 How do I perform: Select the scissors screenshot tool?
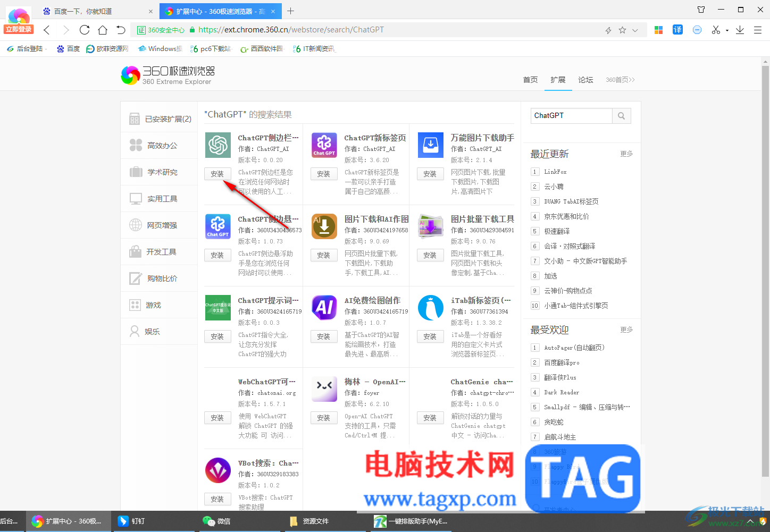coord(716,30)
